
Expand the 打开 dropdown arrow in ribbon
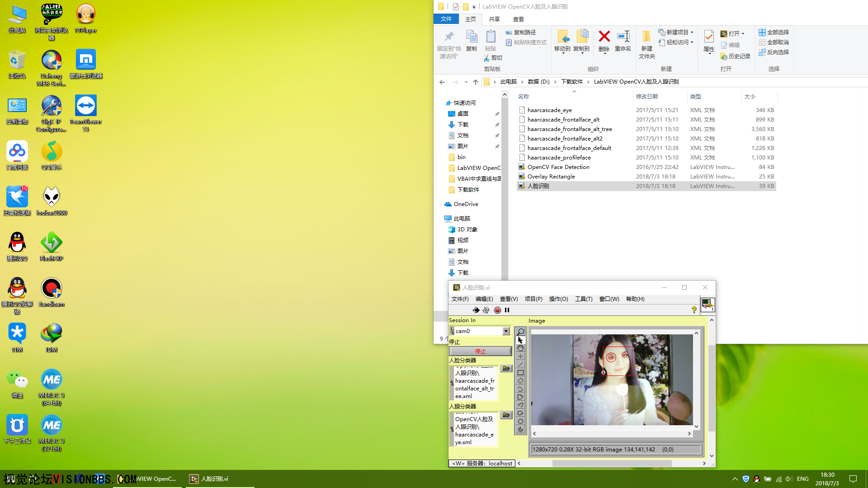743,33
